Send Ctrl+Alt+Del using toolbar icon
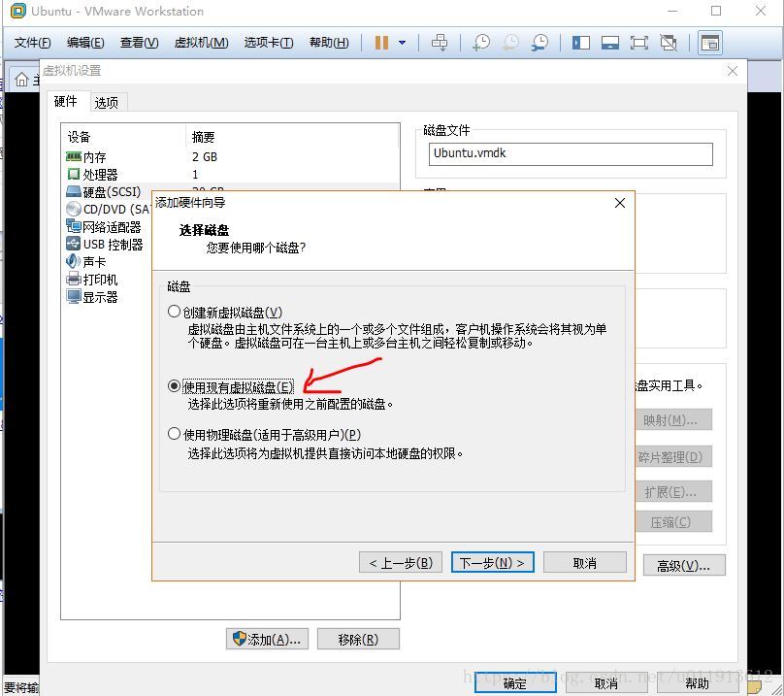The image size is (784, 696). pyautogui.click(x=440, y=43)
